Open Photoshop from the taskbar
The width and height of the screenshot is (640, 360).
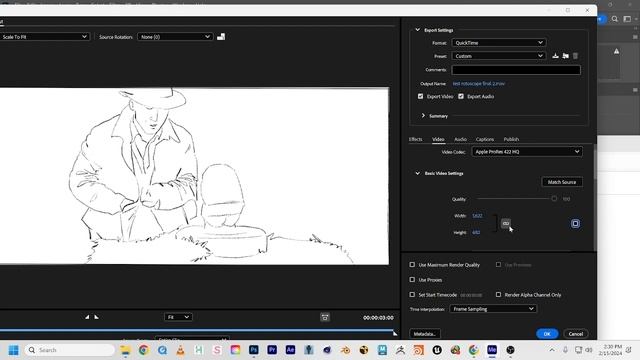253,350
